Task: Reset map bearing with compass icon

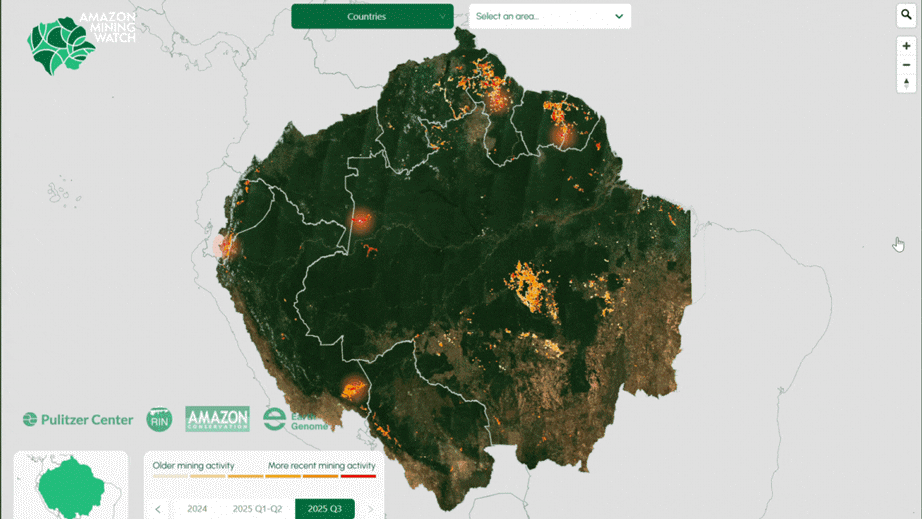Action: pyautogui.click(x=906, y=84)
